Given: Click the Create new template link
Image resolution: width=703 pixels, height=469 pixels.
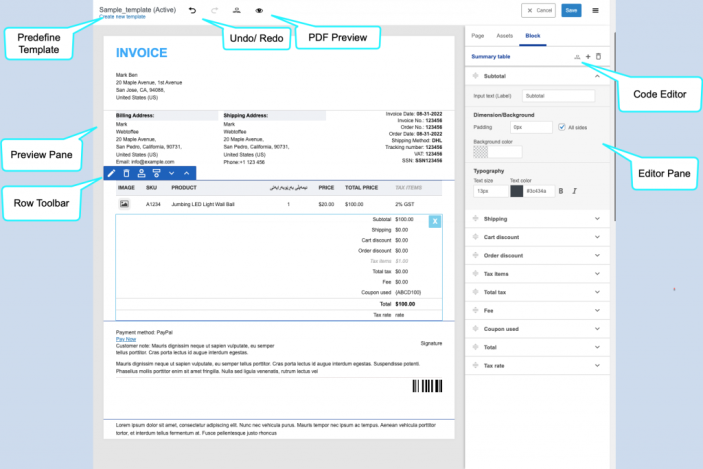Looking at the screenshot, I should pyautogui.click(x=127, y=18).
